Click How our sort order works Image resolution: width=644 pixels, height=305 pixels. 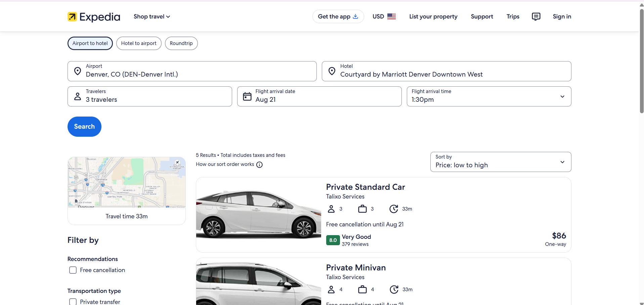[225, 164]
